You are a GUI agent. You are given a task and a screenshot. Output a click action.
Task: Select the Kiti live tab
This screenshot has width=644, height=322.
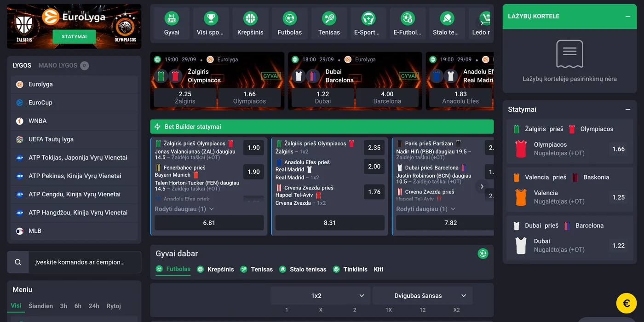[379, 270]
